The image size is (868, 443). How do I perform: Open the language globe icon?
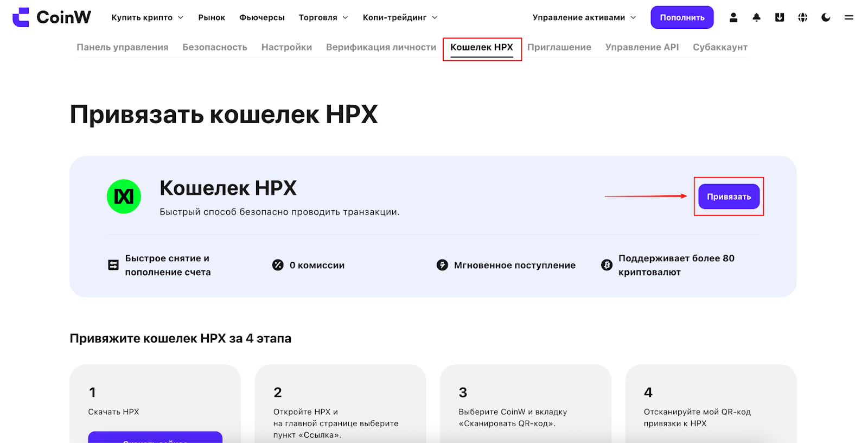click(x=803, y=17)
